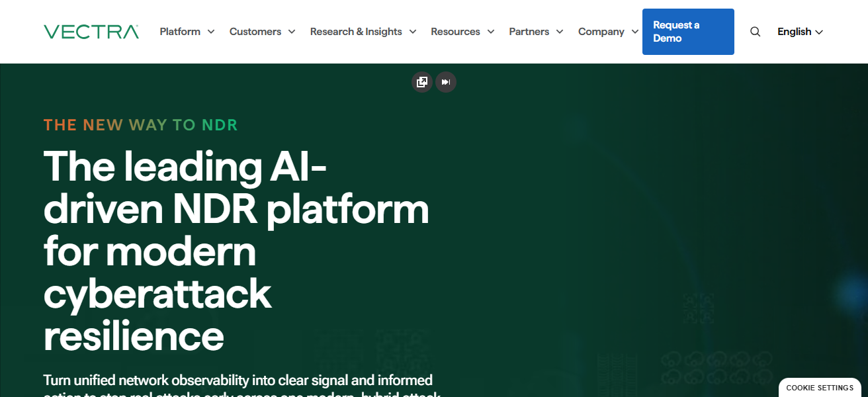Expand the Platform dropdown chevron

pyautogui.click(x=211, y=31)
